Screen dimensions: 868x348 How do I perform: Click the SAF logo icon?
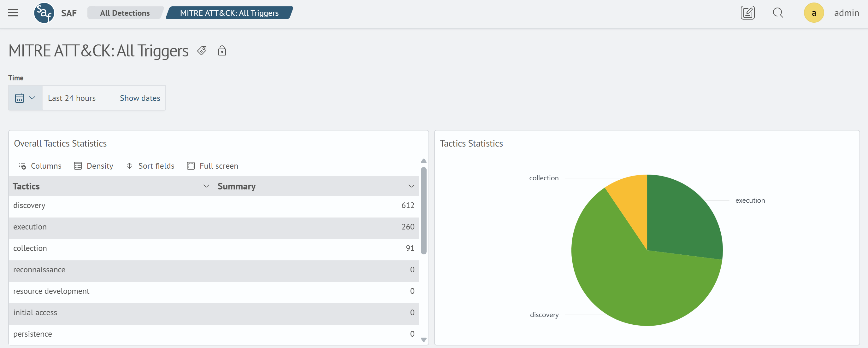(44, 13)
